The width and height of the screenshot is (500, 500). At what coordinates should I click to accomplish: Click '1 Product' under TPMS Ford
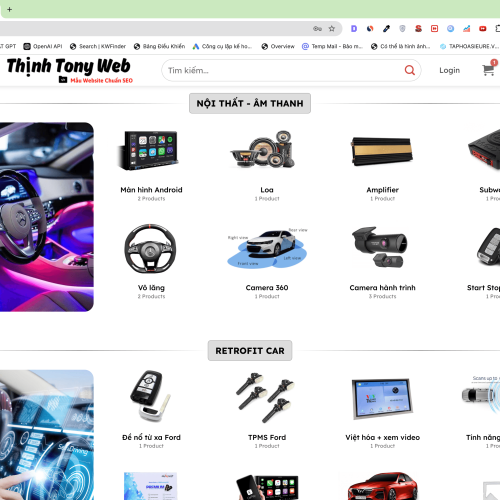pos(267,446)
